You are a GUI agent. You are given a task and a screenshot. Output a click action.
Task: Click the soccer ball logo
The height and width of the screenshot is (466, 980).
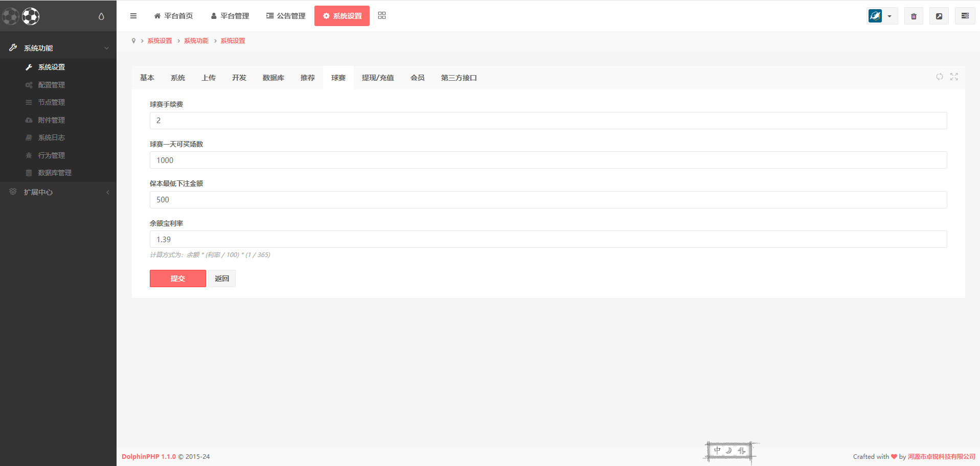30,16
